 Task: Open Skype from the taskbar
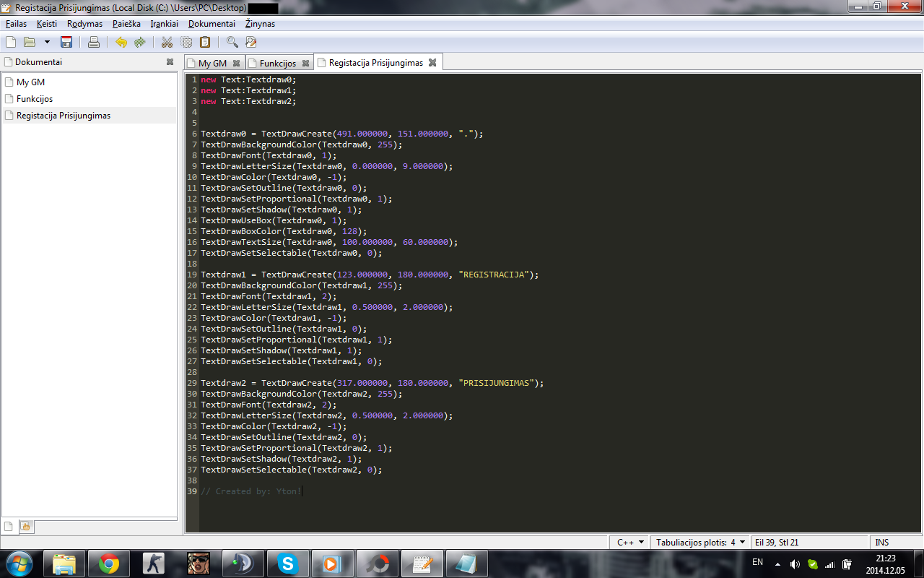tap(288, 564)
